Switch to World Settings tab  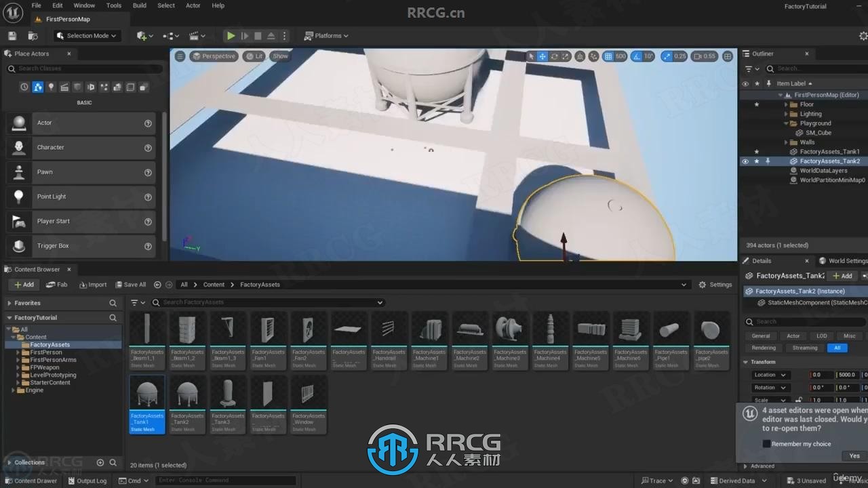[x=843, y=261]
